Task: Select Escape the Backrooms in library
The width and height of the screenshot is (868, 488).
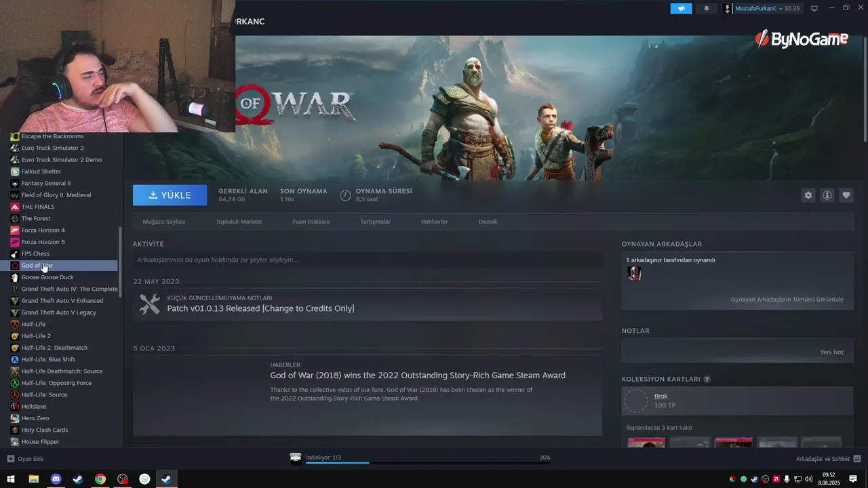Action: click(x=52, y=136)
